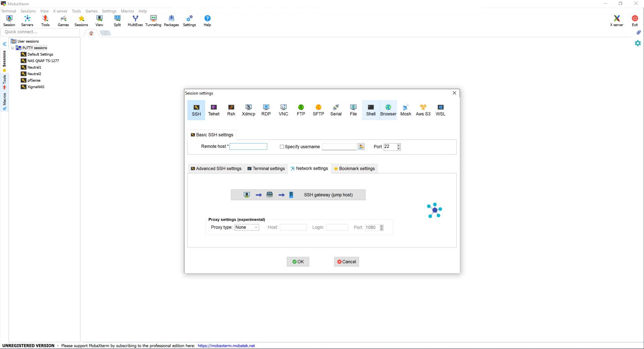This screenshot has width=644, height=349.
Task: Open Packages from the toolbar
Action: tap(171, 21)
